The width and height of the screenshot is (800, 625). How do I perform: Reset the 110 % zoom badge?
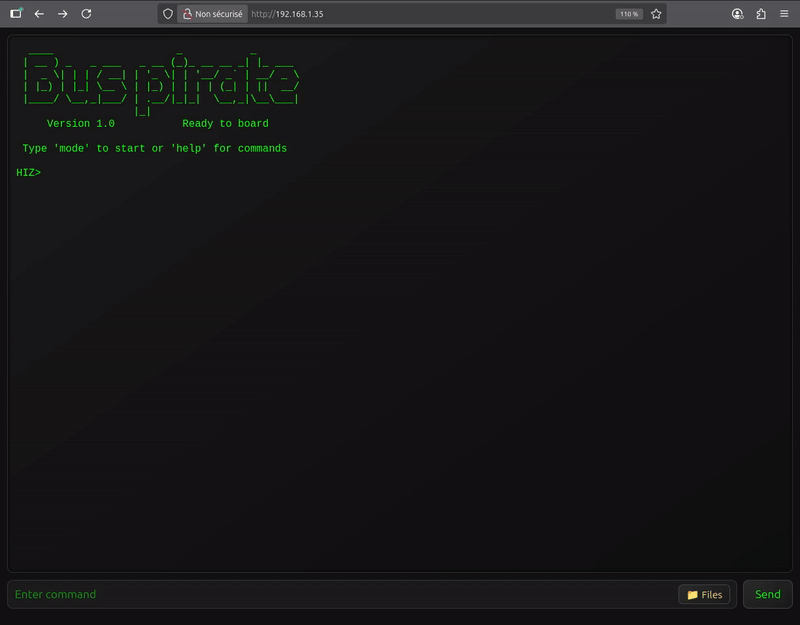(x=628, y=14)
